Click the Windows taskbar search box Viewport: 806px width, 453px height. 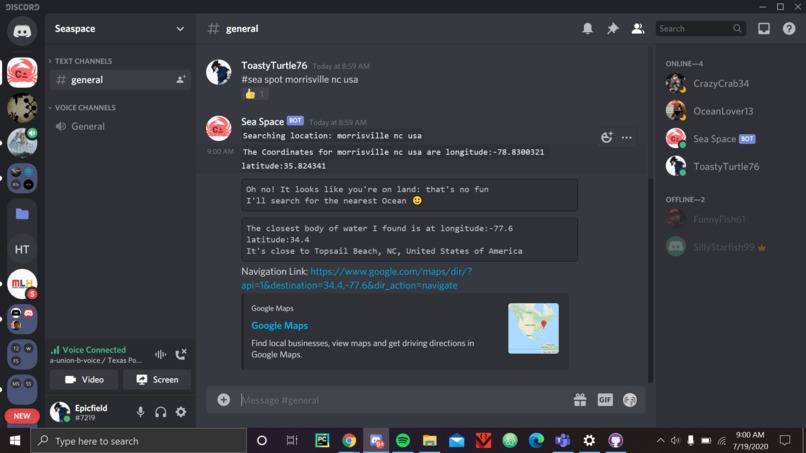tap(138, 441)
